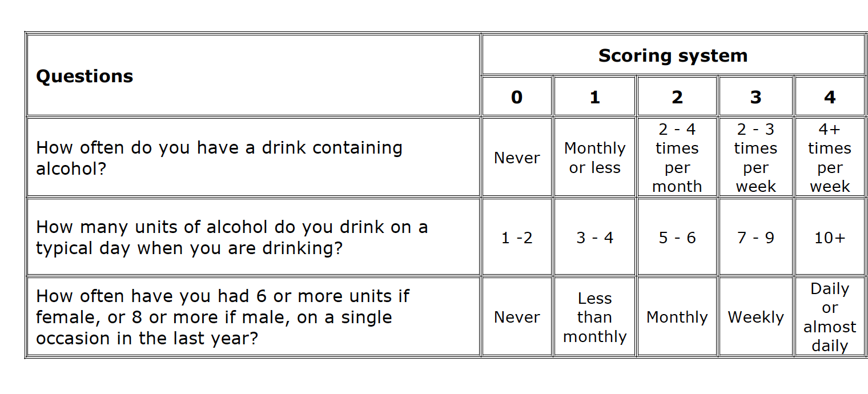Select 'Less than monthly' cell
This screenshot has width=868, height=394.
coord(594,317)
